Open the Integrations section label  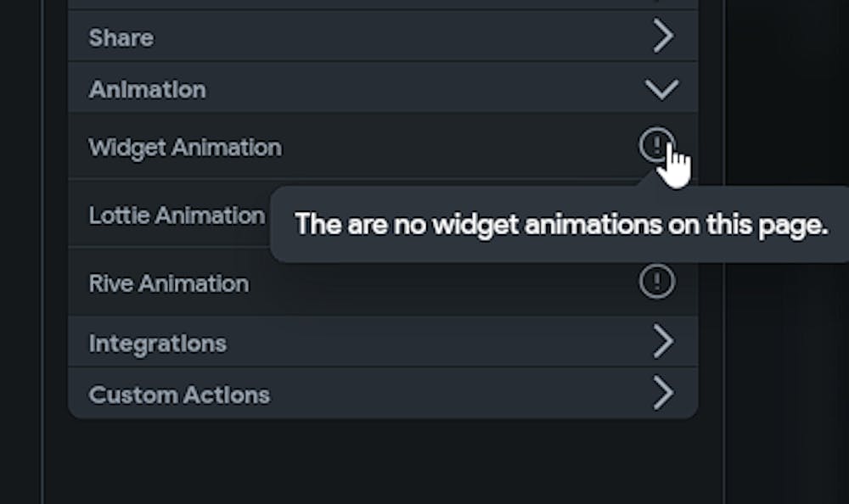(157, 344)
